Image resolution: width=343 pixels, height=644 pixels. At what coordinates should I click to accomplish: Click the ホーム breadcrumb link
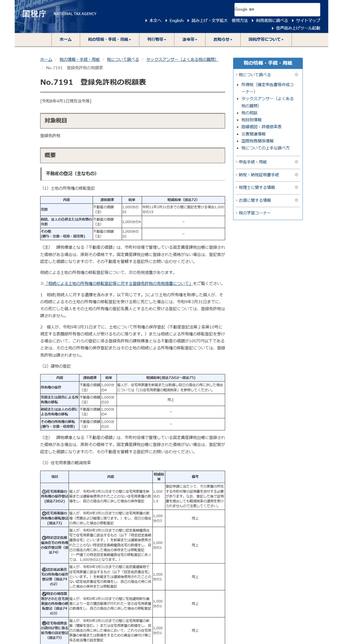46,59
